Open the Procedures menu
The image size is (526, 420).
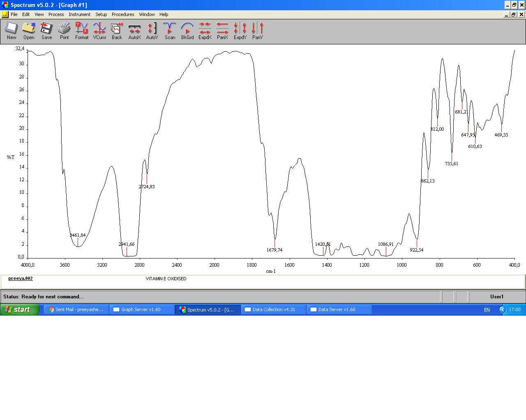(x=123, y=14)
